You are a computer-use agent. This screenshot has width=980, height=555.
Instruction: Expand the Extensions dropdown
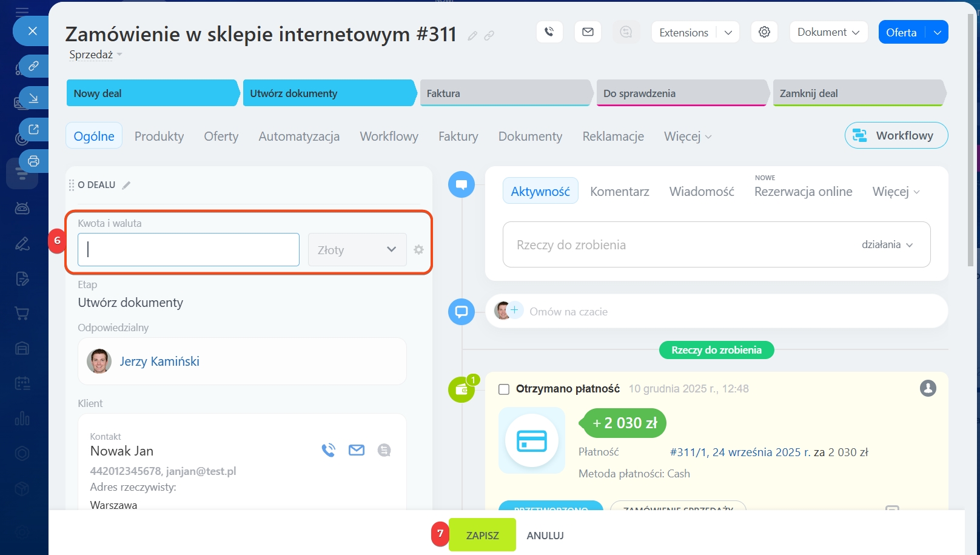point(728,33)
